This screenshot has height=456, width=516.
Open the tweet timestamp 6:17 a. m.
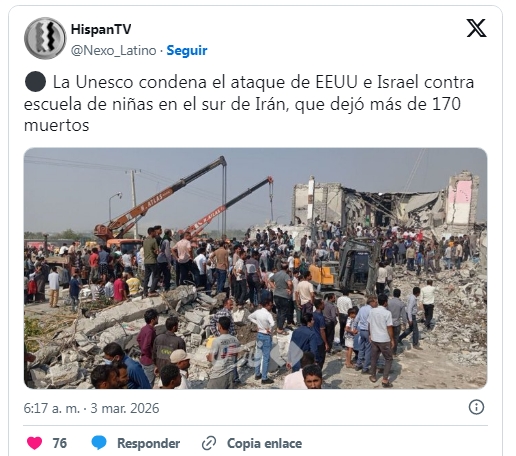click(x=52, y=408)
